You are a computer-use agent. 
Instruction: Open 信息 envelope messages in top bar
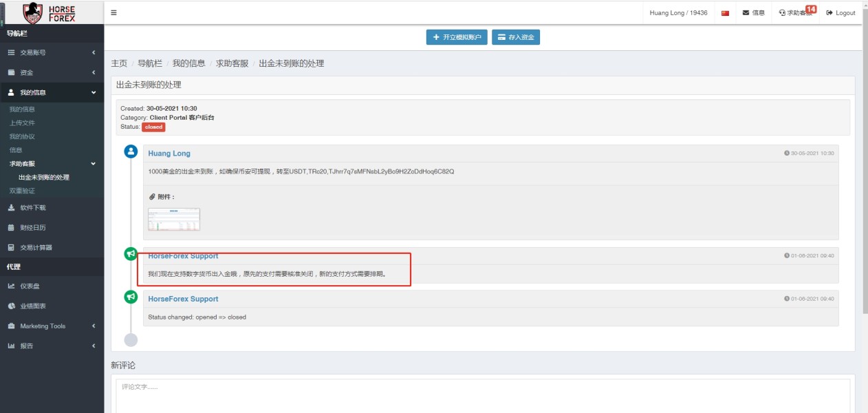click(753, 13)
